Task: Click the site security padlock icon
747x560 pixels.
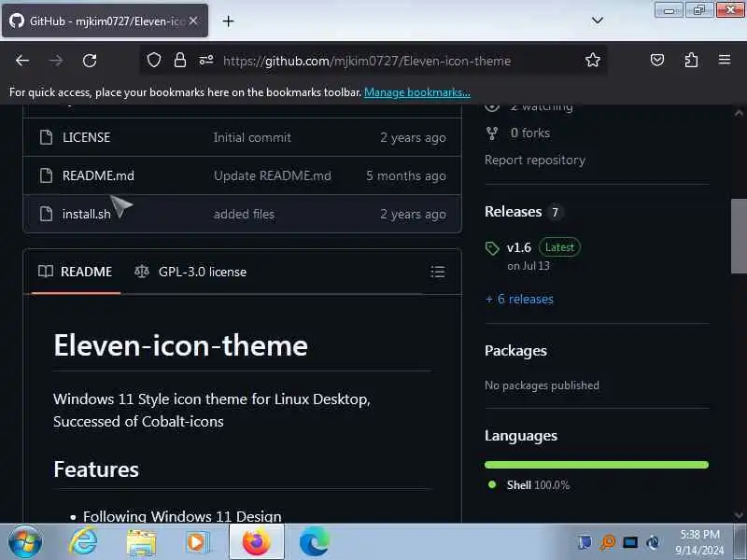Action: click(x=180, y=60)
